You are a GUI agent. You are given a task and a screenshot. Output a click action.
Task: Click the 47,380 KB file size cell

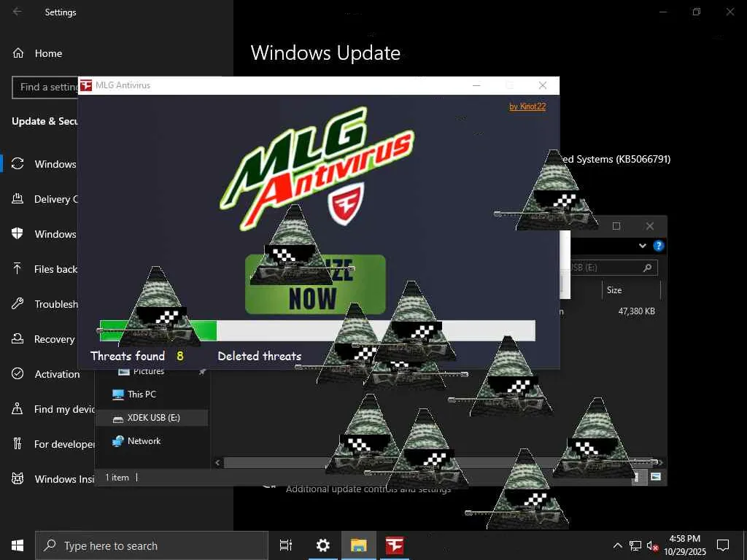point(636,311)
